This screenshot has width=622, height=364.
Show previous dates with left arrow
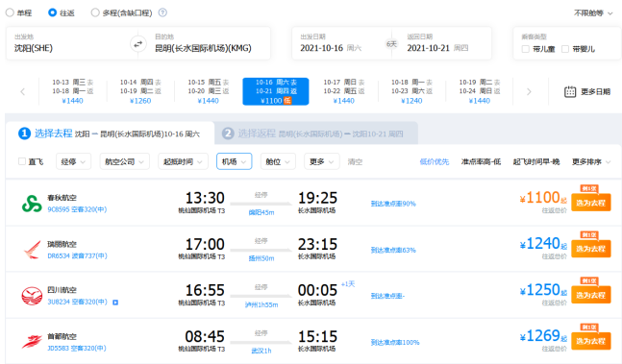click(23, 92)
